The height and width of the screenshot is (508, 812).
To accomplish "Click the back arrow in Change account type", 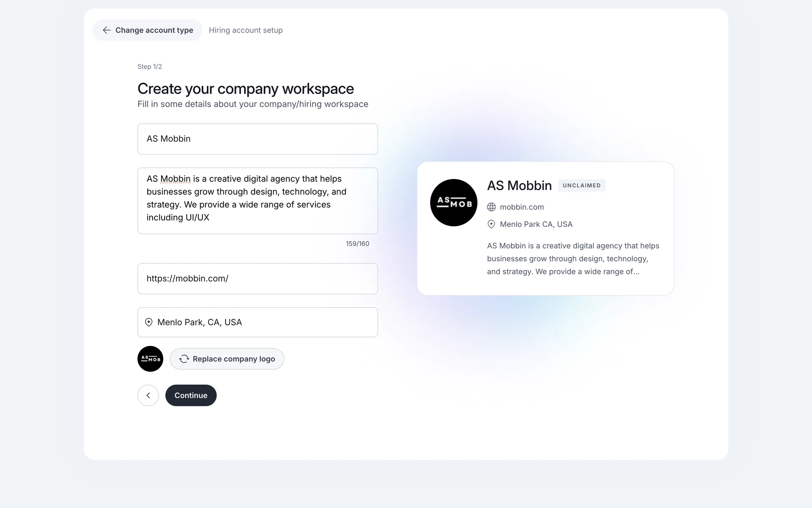I will tap(107, 30).
